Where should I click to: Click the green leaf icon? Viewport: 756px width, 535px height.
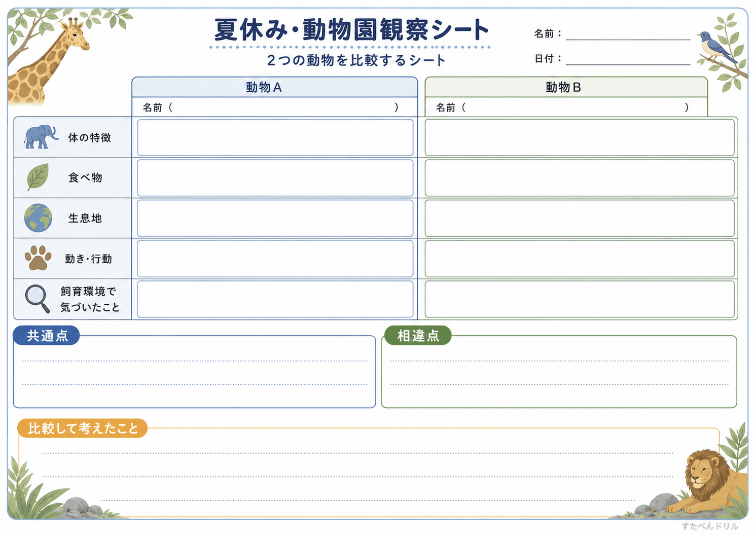(38, 177)
